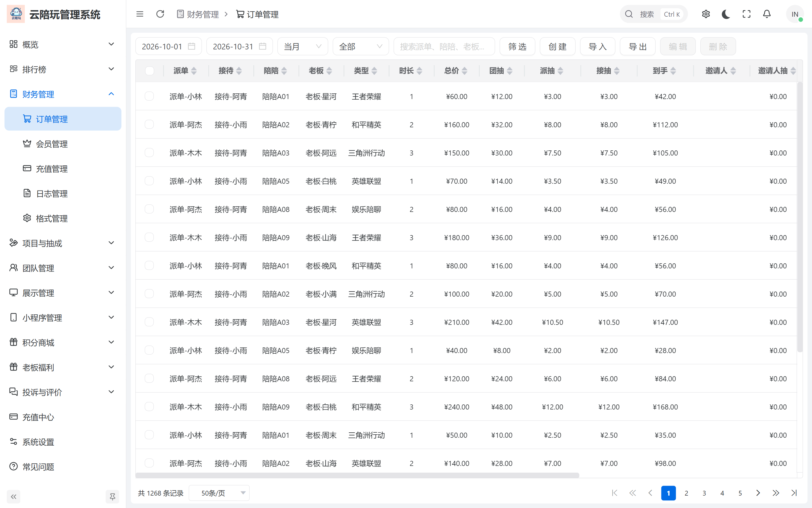Go to page 3
Image resolution: width=812 pixels, height=508 pixels.
coord(704,493)
